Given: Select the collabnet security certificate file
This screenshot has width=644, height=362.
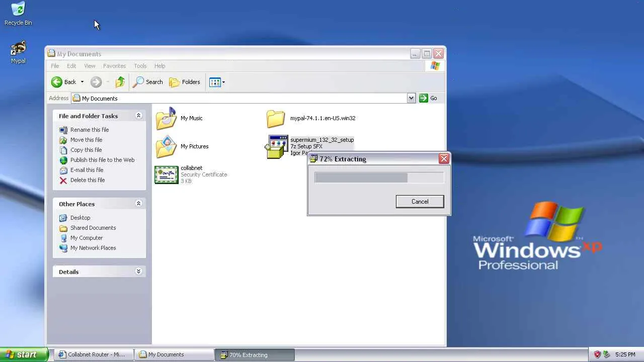Looking at the screenshot, I should click(166, 175).
